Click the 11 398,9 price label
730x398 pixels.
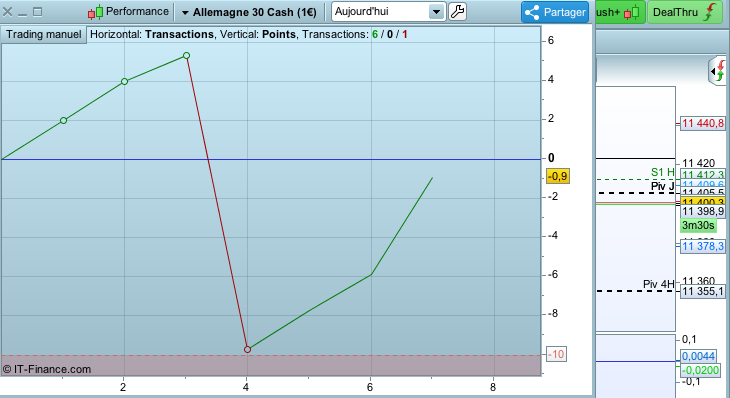point(703,211)
